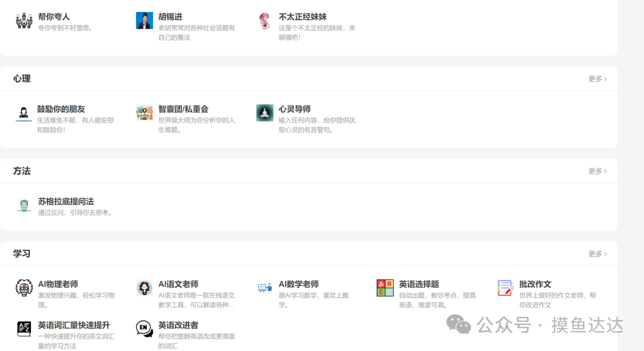
Task: Select the 鼓励你的朋友 icon
Action: click(23, 112)
